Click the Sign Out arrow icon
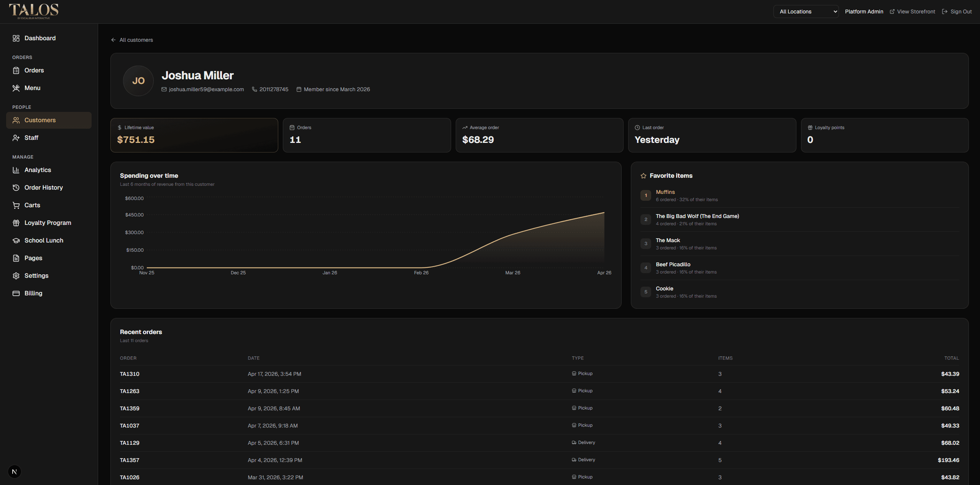 (x=945, y=11)
